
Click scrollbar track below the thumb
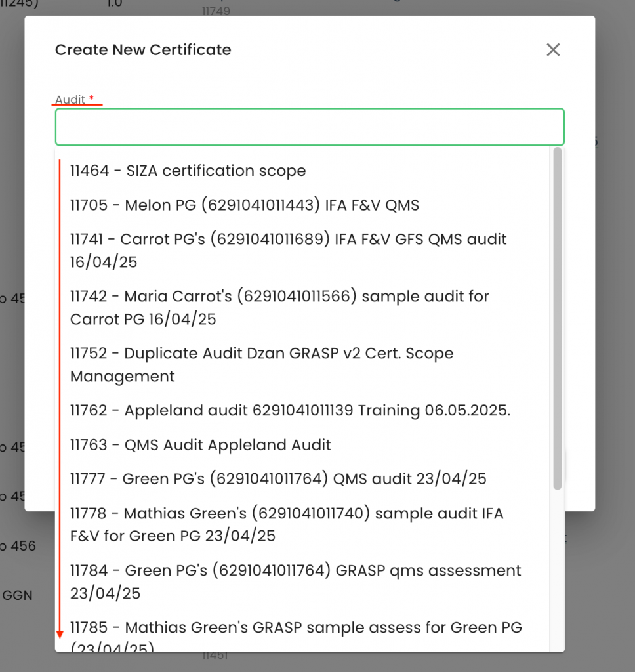pos(558,571)
